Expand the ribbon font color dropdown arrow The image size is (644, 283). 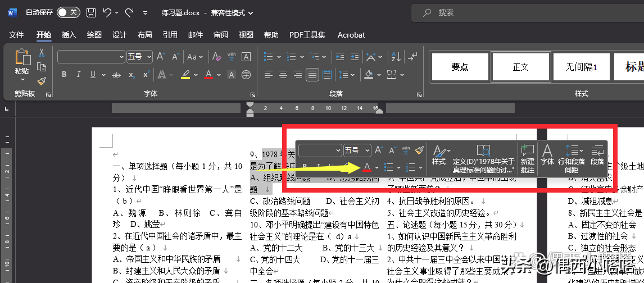pyautogui.click(x=219, y=75)
